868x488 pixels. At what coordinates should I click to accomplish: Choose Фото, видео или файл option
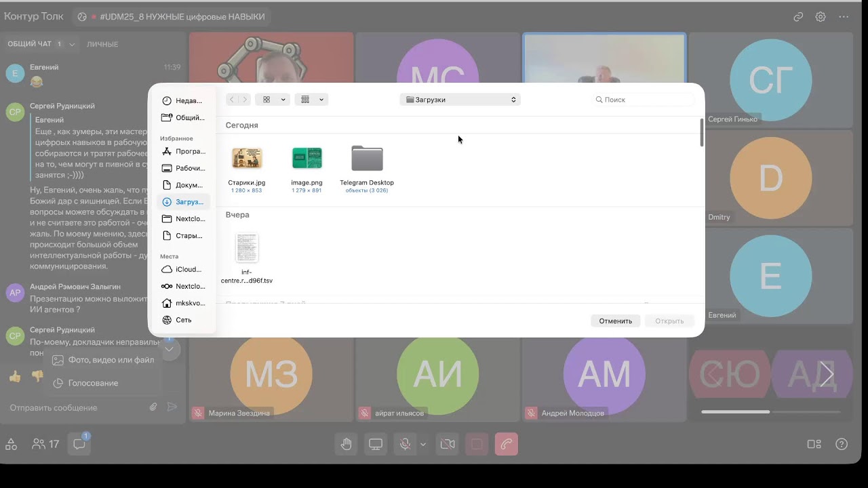click(x=103, y=360)
